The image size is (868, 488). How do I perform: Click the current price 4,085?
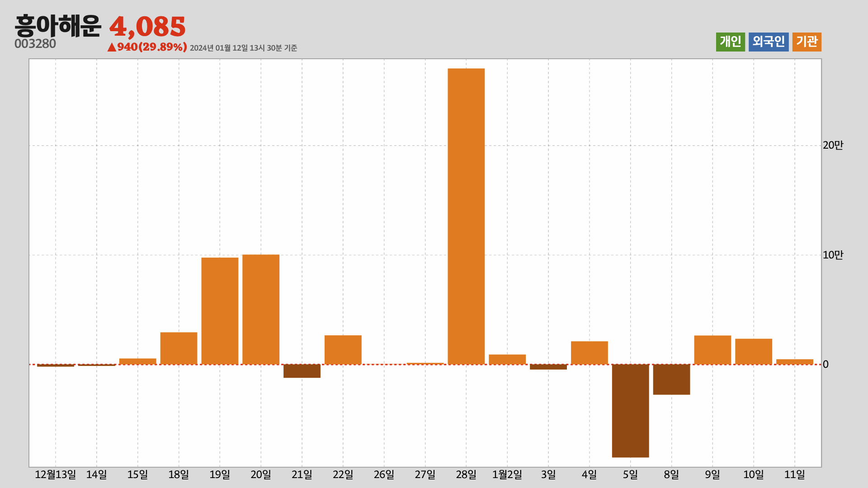point(147,27)
